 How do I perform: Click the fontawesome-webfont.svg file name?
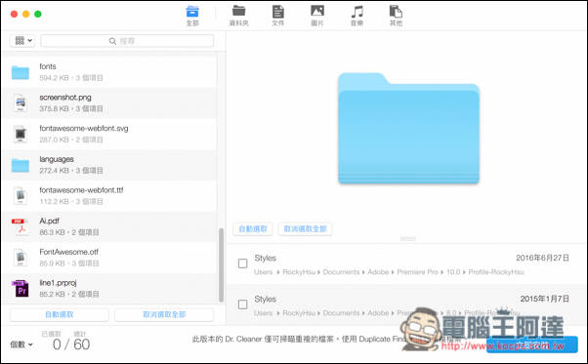(84, 128)
